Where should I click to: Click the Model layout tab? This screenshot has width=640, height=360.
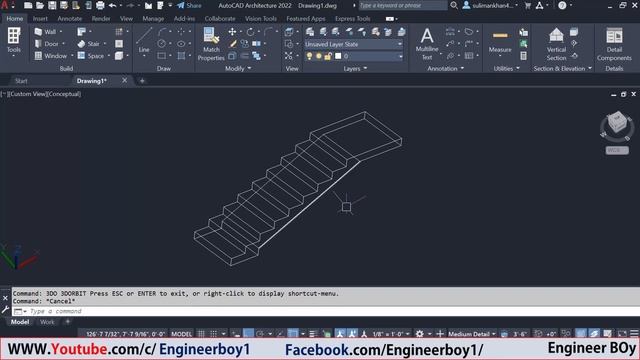click(20, 322)
